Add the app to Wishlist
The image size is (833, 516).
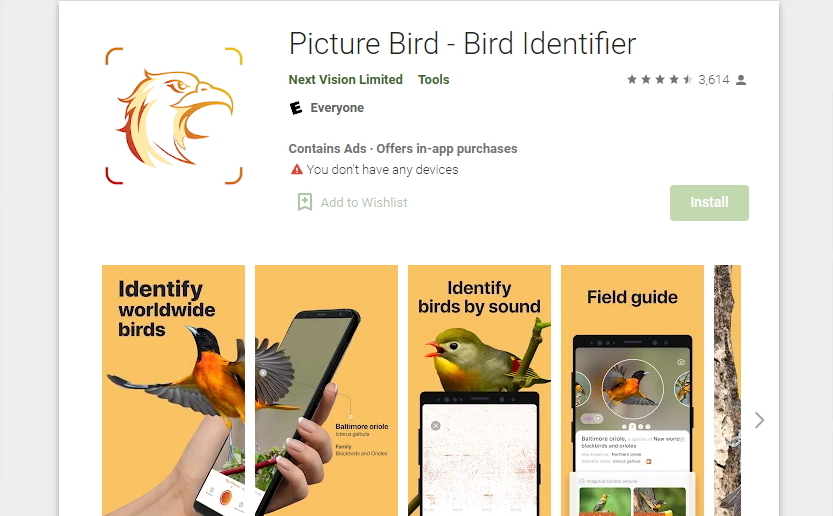(x=364, y=202)
